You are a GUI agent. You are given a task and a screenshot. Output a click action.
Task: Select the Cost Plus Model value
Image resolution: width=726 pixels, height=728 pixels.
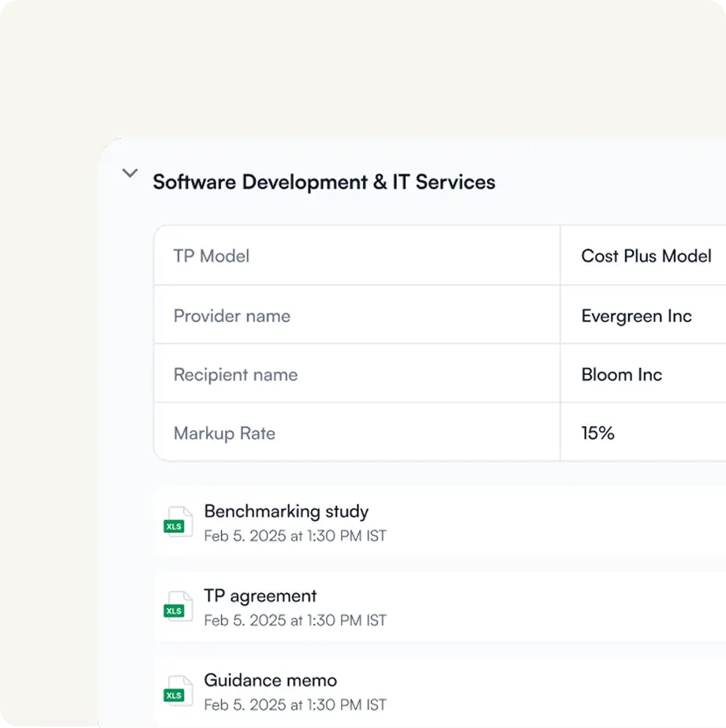tap(646, 256)
